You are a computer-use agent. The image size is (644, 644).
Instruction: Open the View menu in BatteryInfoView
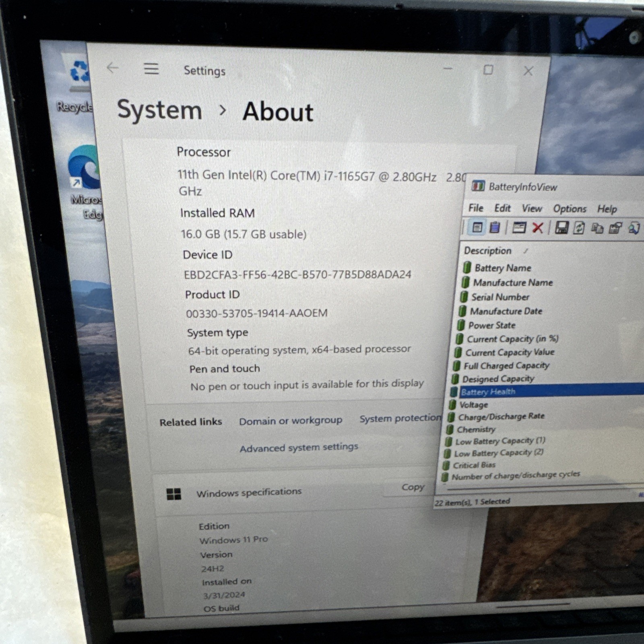point(532,208)
